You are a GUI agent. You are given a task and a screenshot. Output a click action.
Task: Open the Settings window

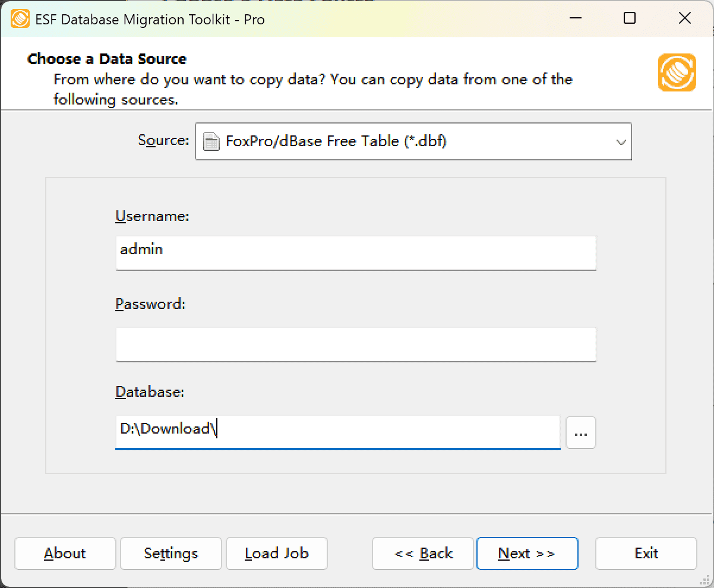(170, 554)
